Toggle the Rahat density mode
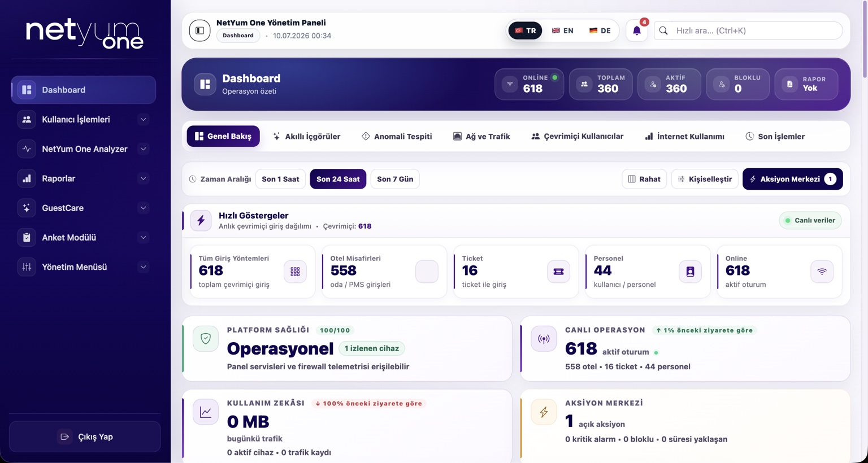Image resolution: width=868 pixels, height=463 pixels. click(x=644, y=179)
